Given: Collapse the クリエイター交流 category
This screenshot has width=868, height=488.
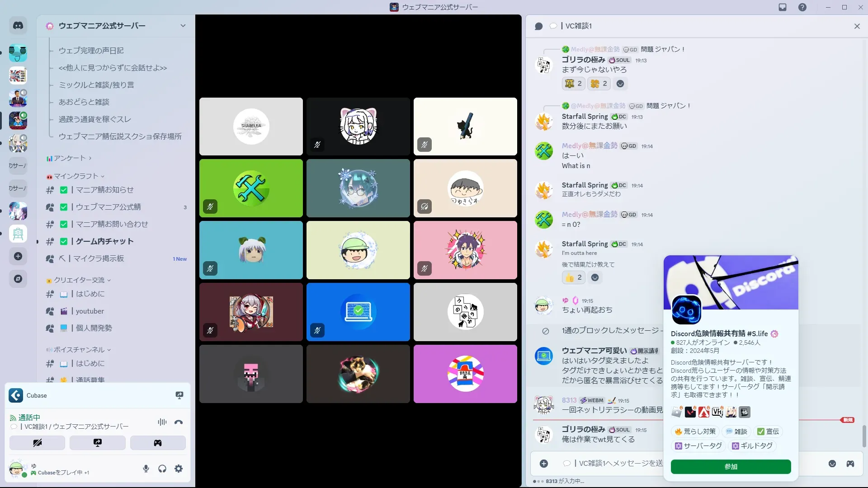Looking at the screenshot, I should point(79,280).
